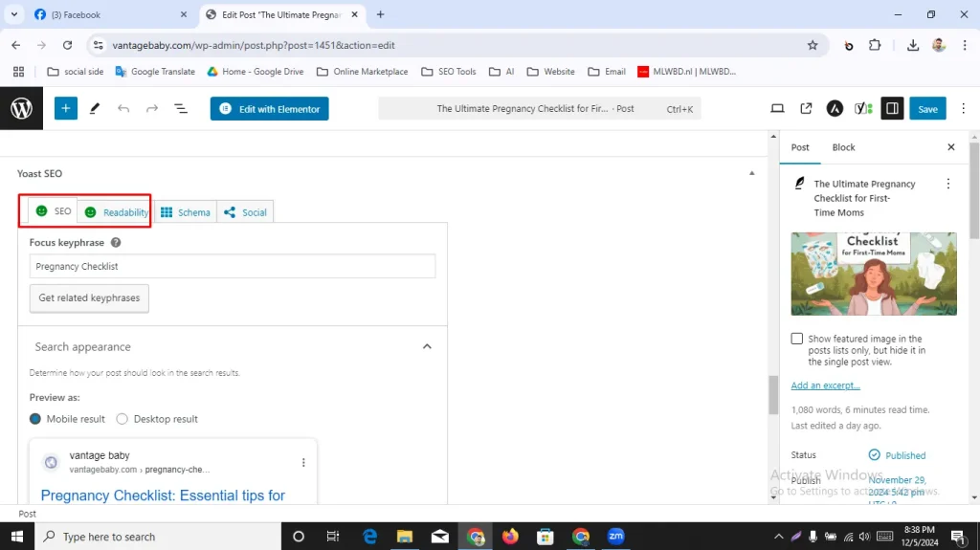Open the Social tab
The width and height of the screenshot is (980, 550).
(x=245, y=212)
